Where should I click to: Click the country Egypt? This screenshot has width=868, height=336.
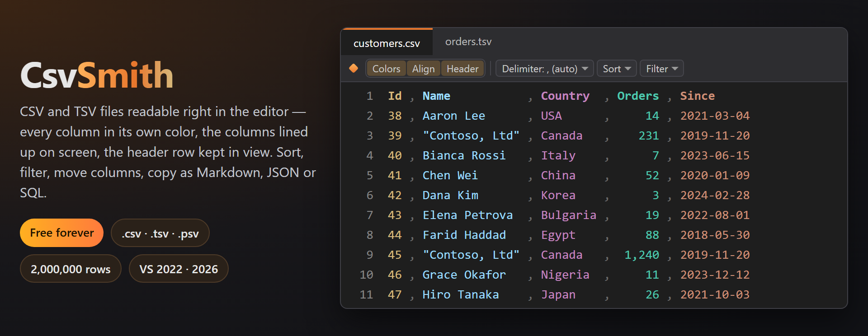558,235
